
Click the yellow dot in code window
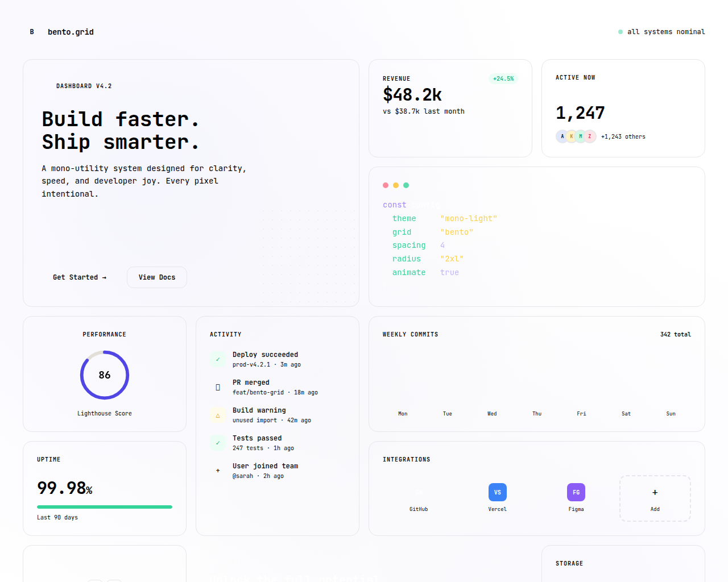396,185
